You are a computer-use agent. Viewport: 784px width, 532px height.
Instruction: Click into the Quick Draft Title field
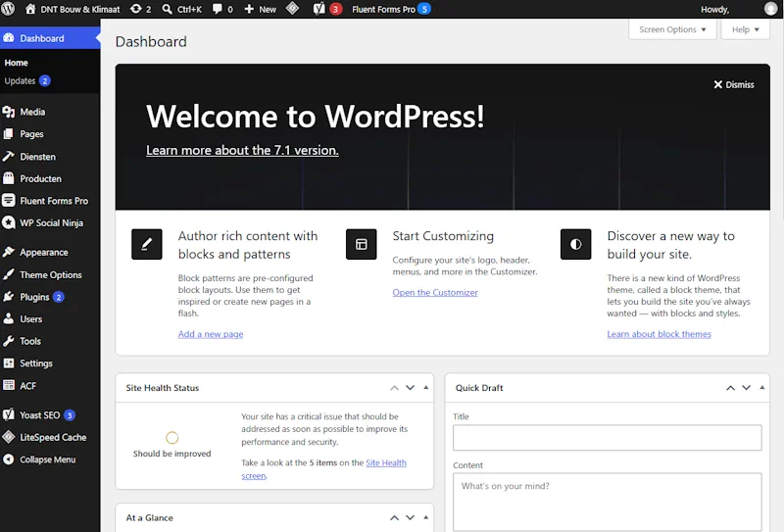(607, 438)
